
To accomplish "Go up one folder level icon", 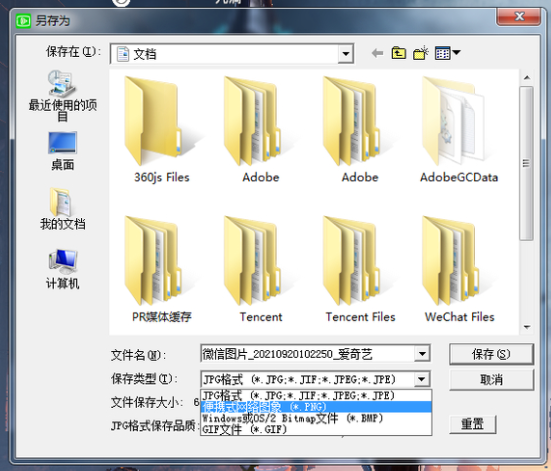I will (x=399, y=53).
